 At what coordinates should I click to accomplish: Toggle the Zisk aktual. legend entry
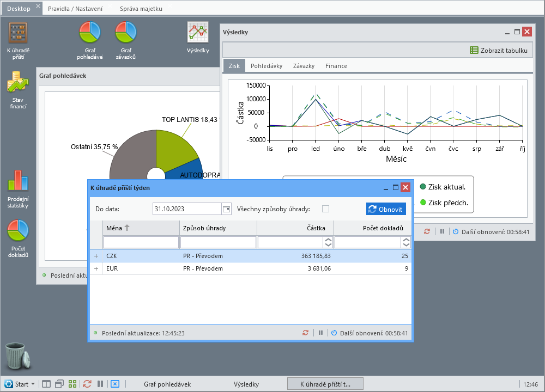[x=443, y=187]
